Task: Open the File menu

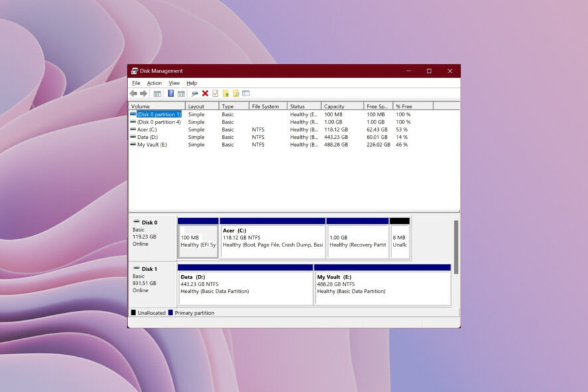Action: coord(136,83)
